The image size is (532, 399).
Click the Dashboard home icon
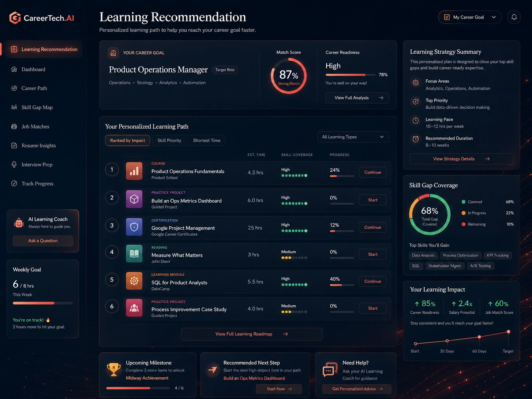(14, 69)
